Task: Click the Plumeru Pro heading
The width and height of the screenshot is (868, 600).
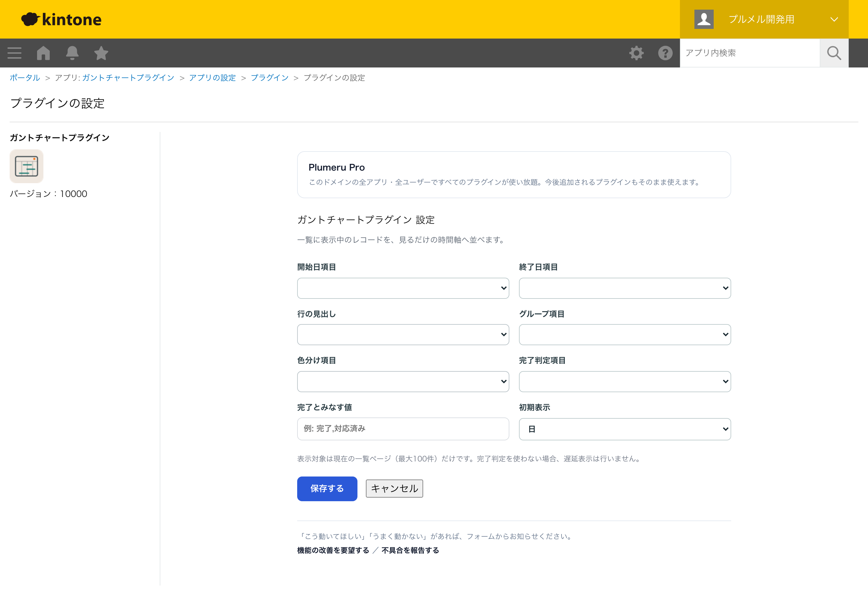Action: (x=337, y=167)
